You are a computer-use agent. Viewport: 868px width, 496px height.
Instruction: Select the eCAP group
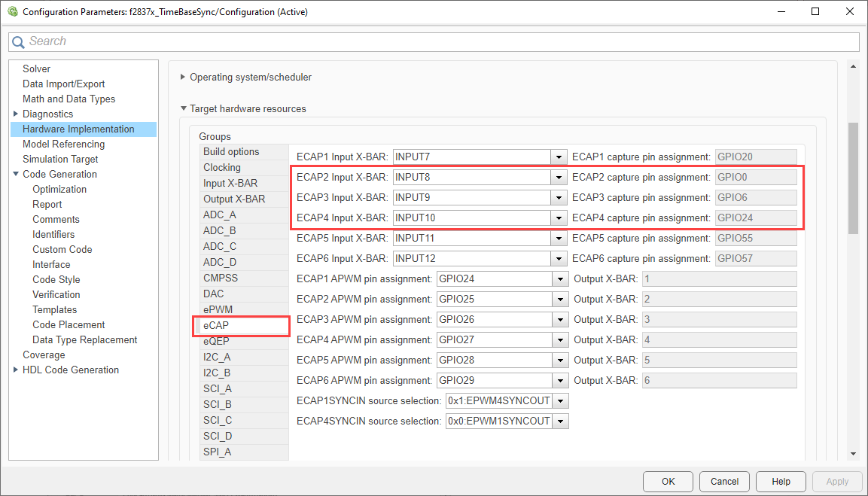[x=216, y=325]
